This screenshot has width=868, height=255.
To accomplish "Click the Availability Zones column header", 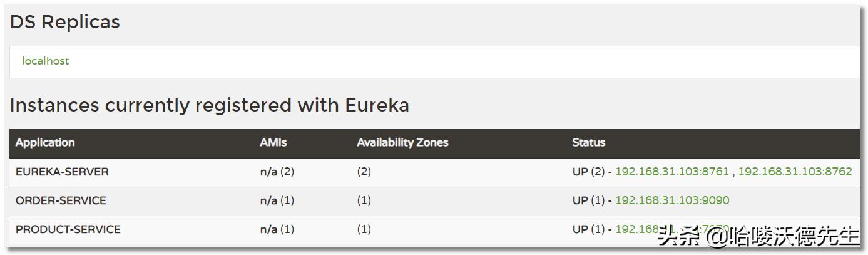I will pos(402,143).
